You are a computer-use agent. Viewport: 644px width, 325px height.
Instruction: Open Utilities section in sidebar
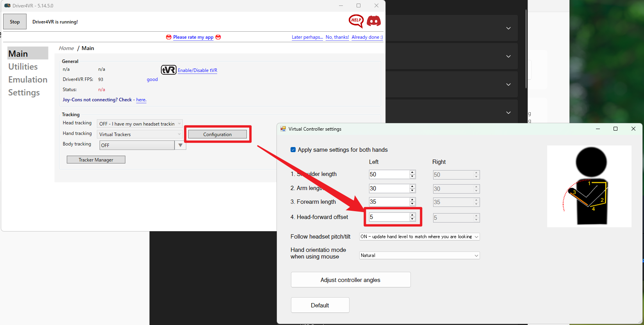[23, 66]
